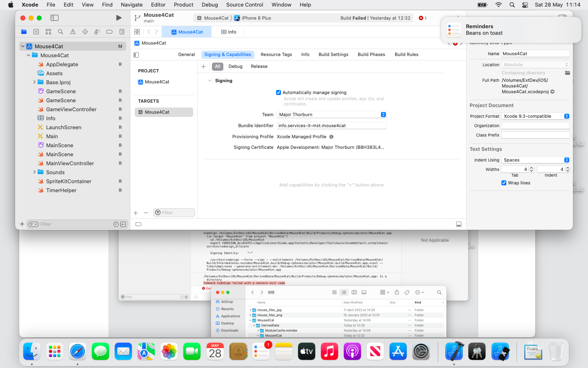Open the Debug navigator spray icon
This screenshot has height=368, width=588.
97,32
